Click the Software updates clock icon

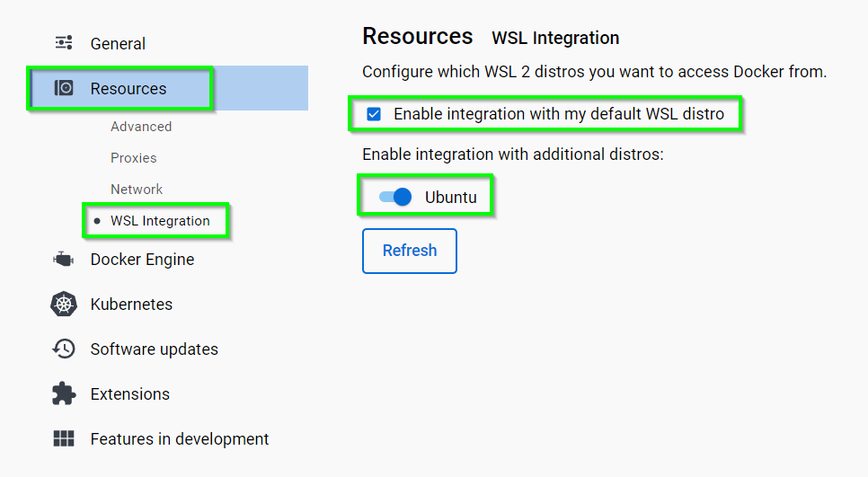(64, 349)
